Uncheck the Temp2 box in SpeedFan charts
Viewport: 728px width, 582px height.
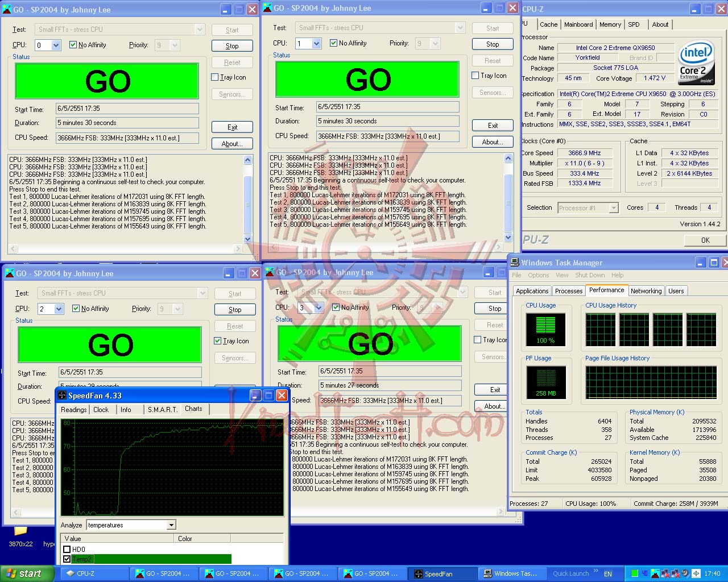tap(67, 559)
